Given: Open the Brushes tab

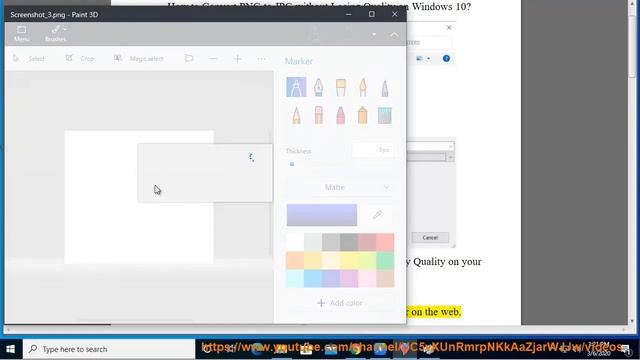Looking at the screenshot, I should pos(56,33).
